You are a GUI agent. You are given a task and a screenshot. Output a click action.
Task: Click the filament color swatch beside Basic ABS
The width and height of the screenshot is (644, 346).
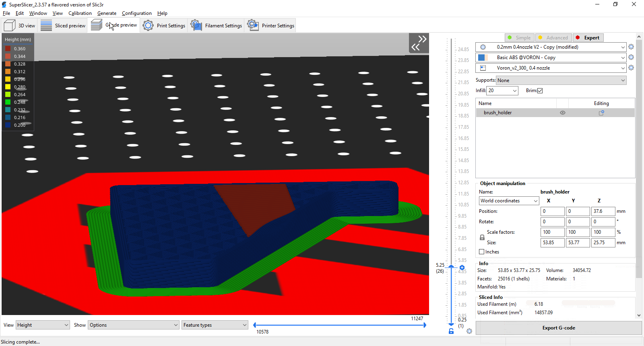point(483,58)
